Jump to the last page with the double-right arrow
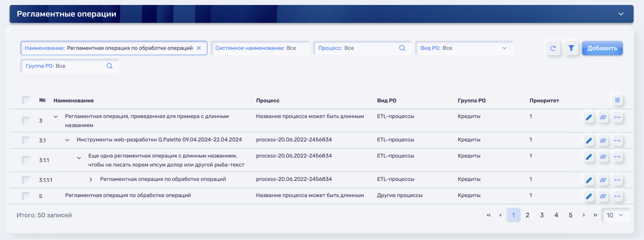644x240 pixels. coord(595,215)
